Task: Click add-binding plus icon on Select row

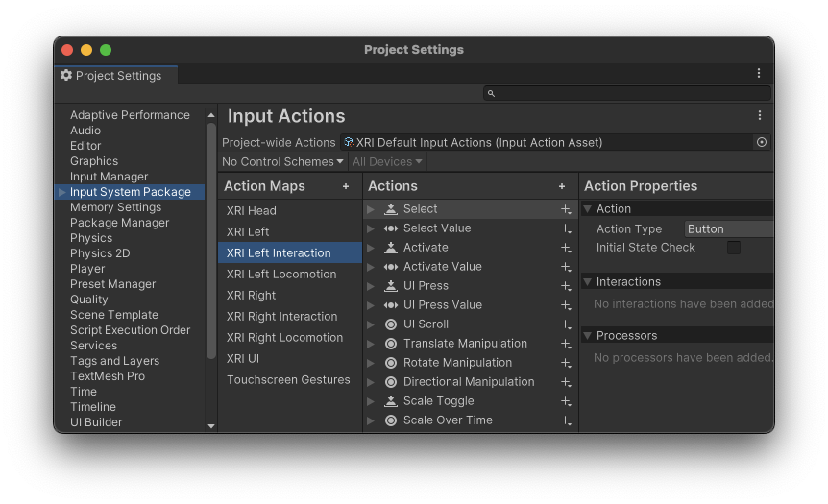Action: 566,209
